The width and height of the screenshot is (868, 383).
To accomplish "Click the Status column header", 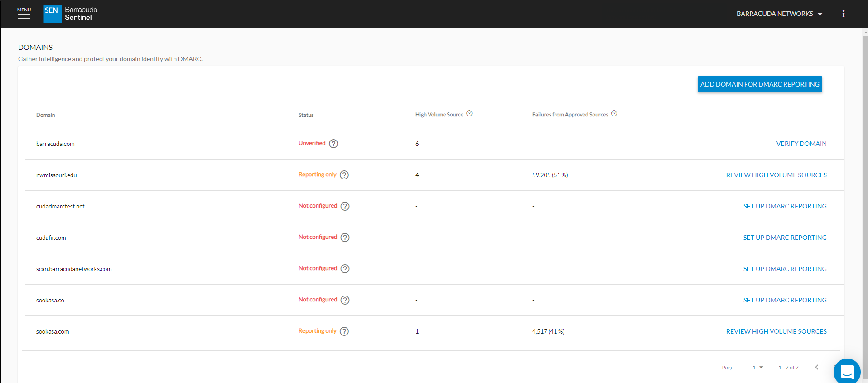I will tap(306, 115).
